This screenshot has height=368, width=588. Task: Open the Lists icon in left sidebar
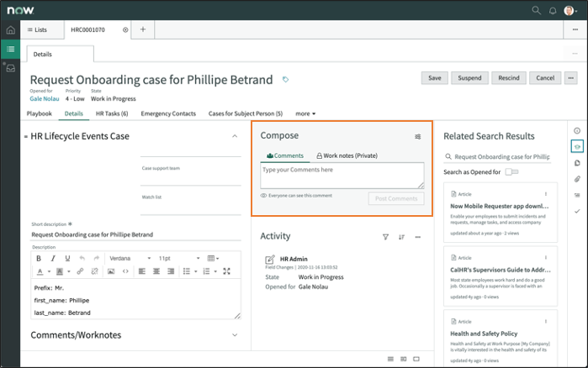pyautogui.click(x=10, y=49)
